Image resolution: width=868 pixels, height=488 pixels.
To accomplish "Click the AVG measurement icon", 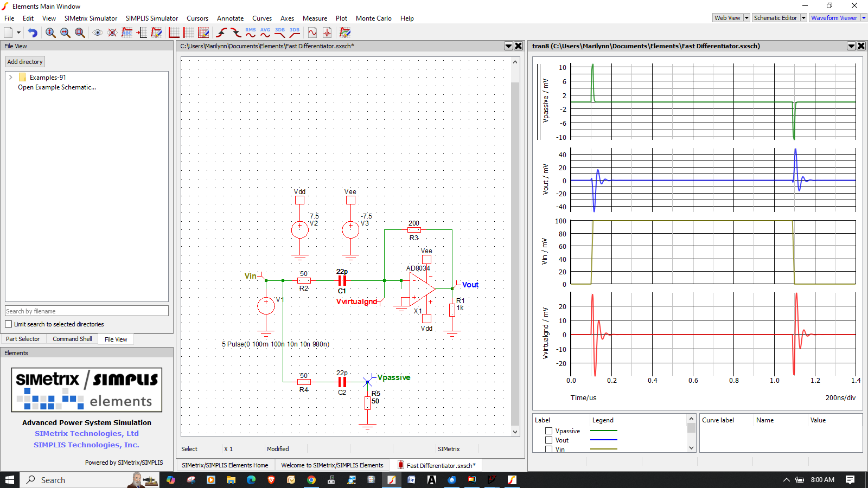I will (265, 33).
